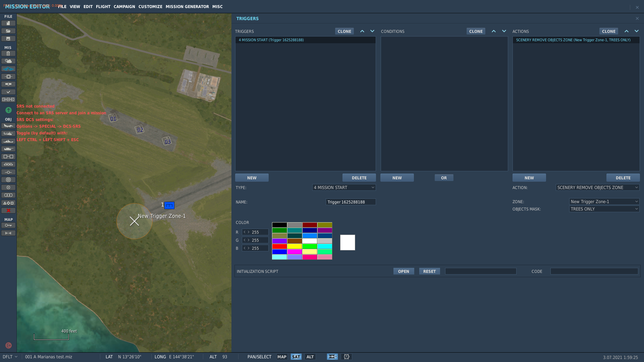
Task: Pick the red color swatch
Action: pos(279,246)
